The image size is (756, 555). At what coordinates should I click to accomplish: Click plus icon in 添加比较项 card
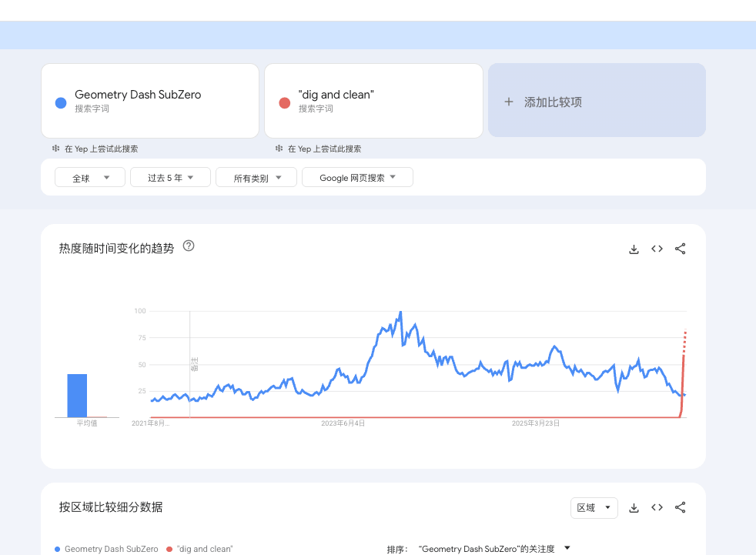click(x=509, y=102)
